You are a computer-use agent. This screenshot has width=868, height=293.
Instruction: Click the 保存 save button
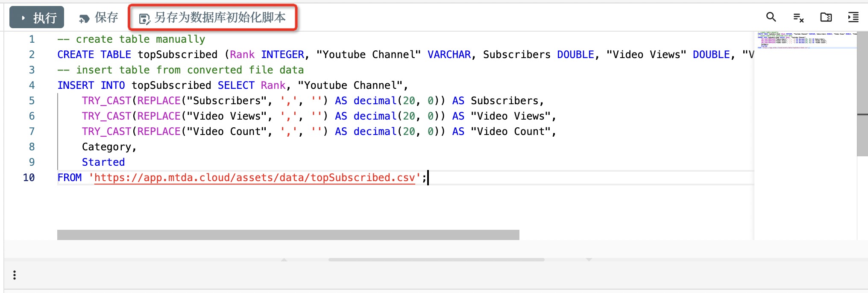99,18
